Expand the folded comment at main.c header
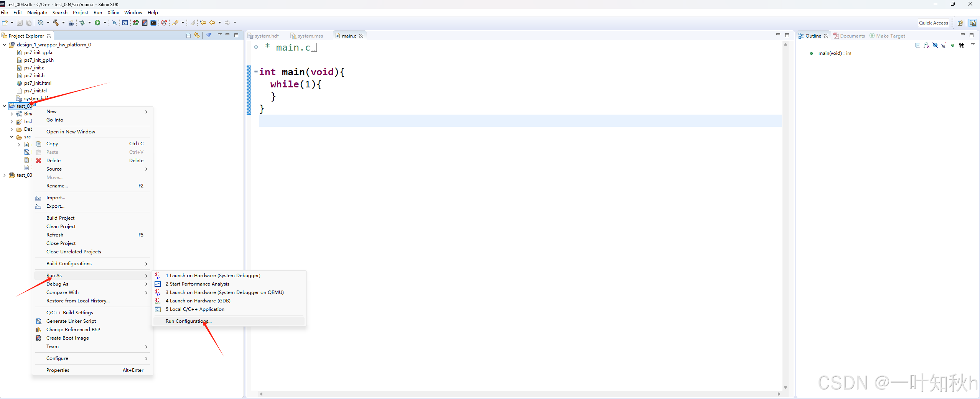Image resolution: width=980 pixels, height=399 pixels. tap(256, 47)
